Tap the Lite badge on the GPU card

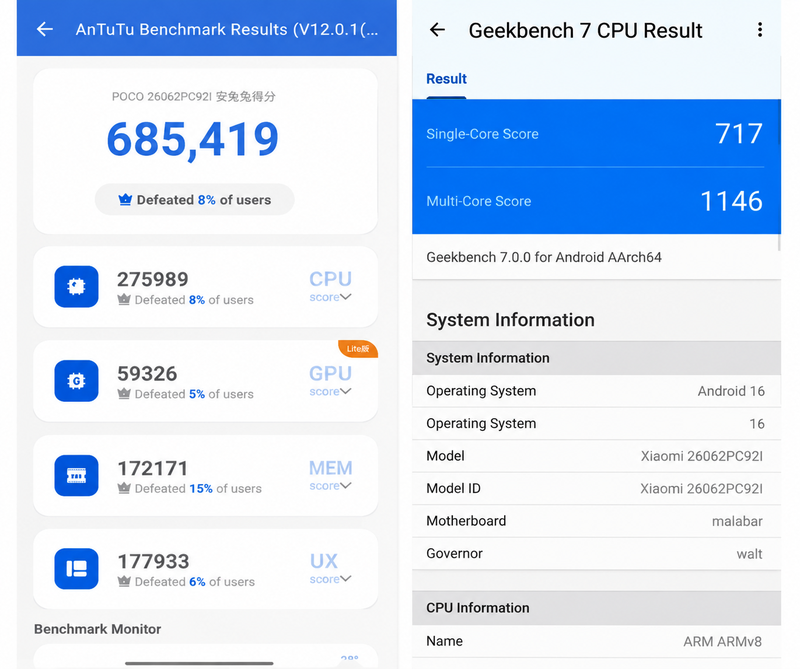(358, 349)
